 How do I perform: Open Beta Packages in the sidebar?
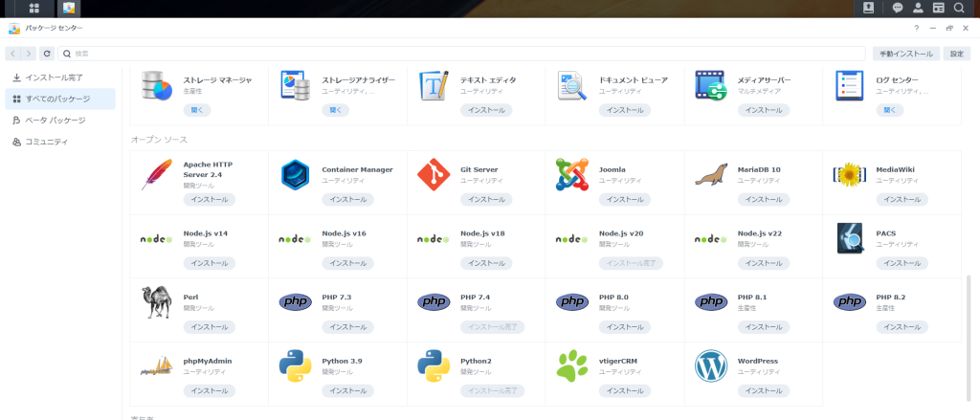point(60,120)
